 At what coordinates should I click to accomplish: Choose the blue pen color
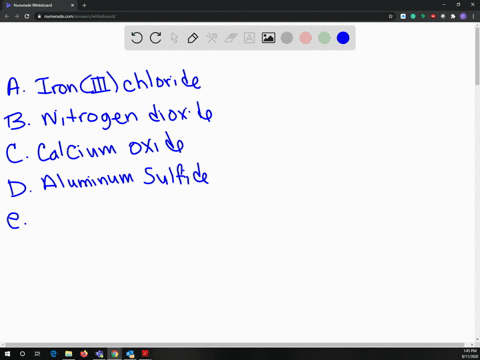[343, 38]
